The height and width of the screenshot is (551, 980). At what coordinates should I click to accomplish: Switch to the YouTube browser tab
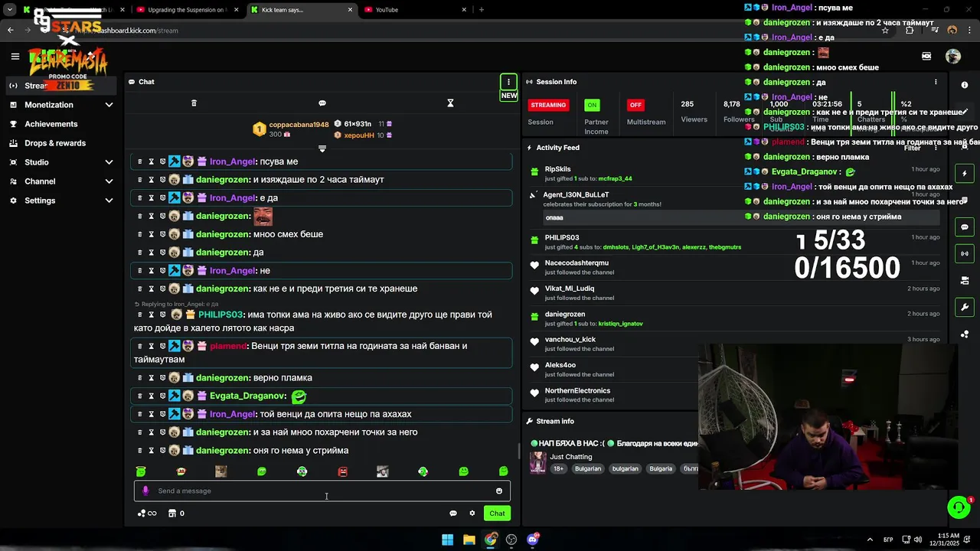[x=416, y=10]
